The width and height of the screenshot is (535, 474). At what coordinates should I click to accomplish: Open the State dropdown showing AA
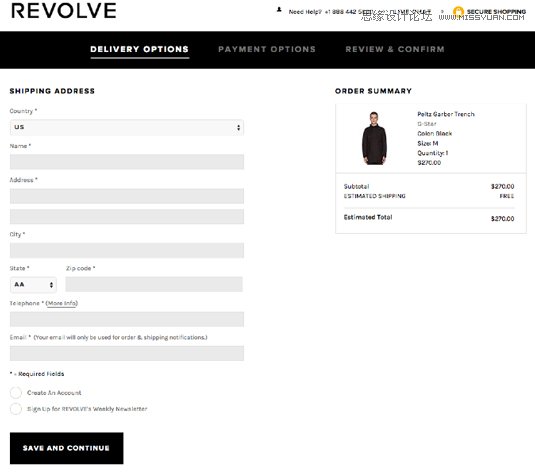coord(33,285)
